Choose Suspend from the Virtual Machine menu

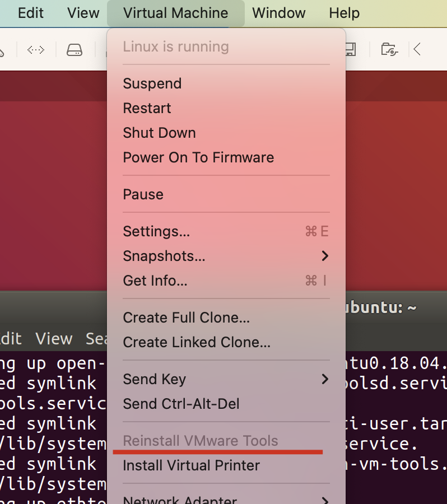[x=226, y=83]
